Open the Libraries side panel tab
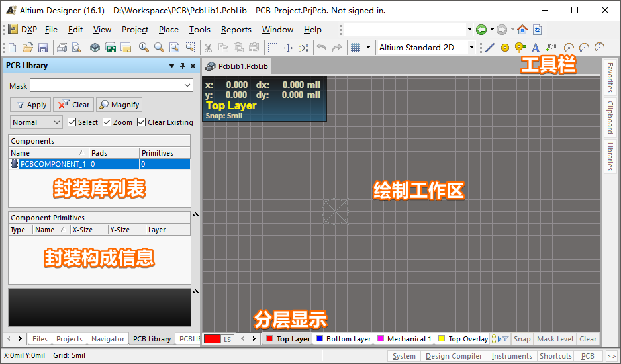Screen dimensions: 621x364 [610, 156]
